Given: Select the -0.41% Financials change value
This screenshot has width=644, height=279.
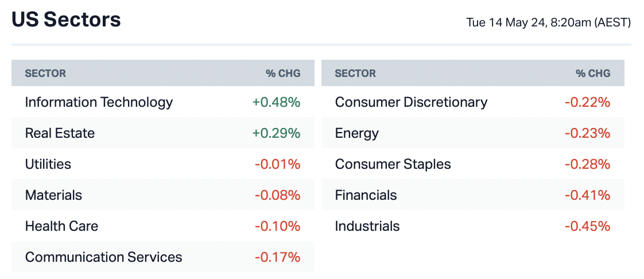Looking at the screenshot, I should 587,195.
